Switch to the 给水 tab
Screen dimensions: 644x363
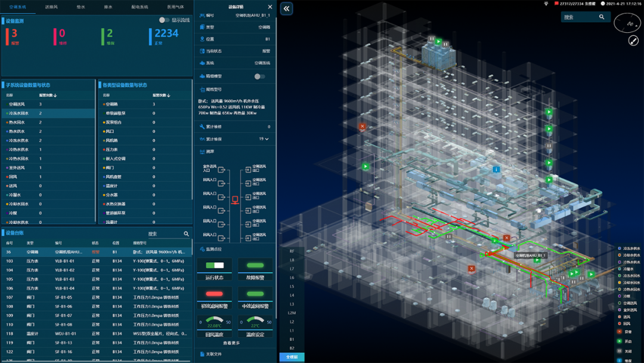click(x=81, y=7)
